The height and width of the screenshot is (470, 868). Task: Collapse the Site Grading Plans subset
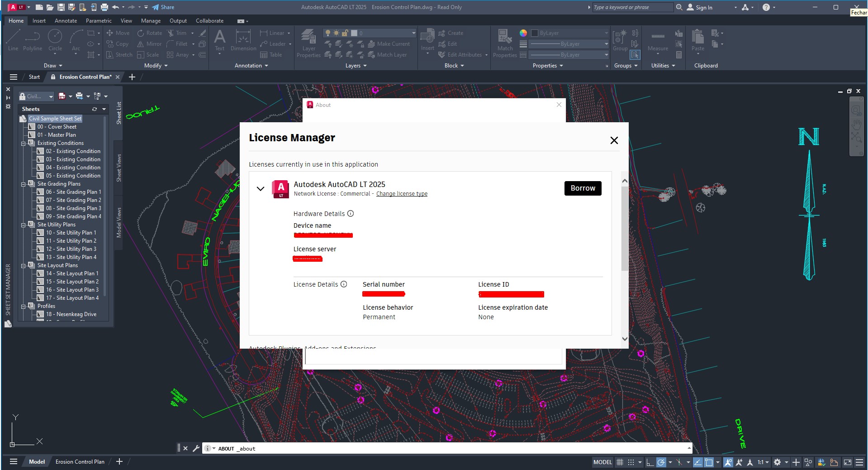point(24,184)
